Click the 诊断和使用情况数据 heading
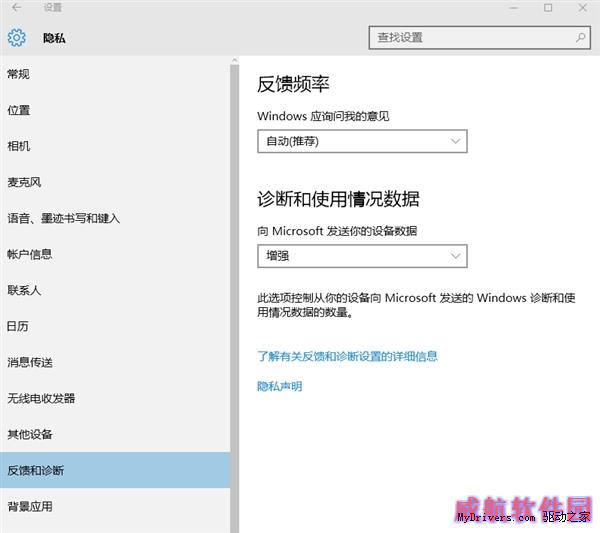Viewport: 600px width, 533px height. 338,199
